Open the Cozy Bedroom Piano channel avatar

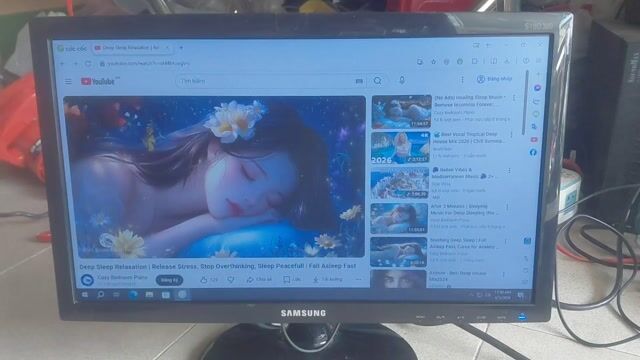point(87,280)
